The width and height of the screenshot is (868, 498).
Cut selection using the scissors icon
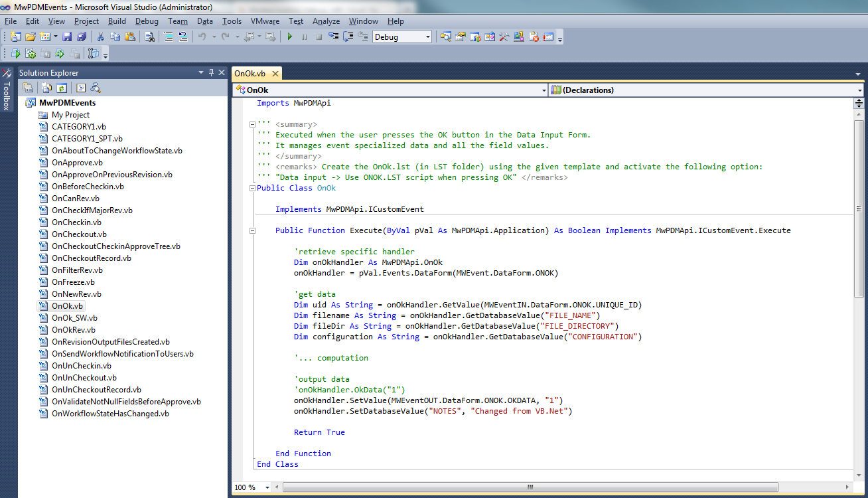[x=100, y=37]
